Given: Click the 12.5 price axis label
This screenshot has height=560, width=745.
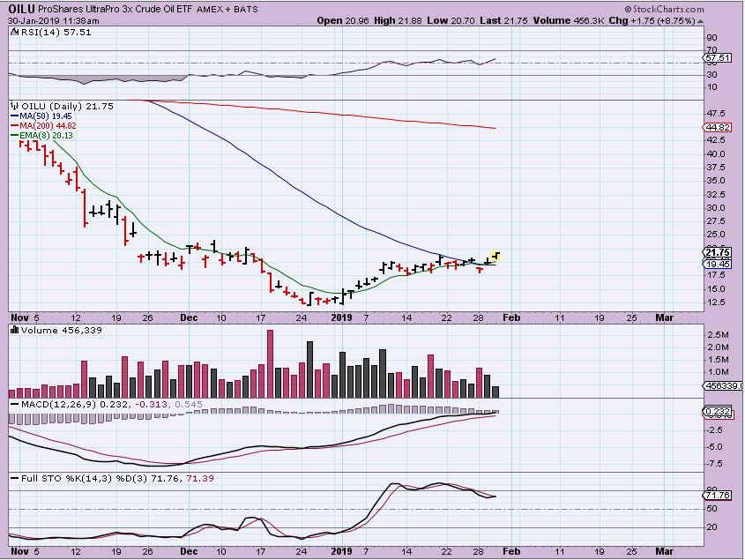Looking at the screenshot, I should coord(716,302).
